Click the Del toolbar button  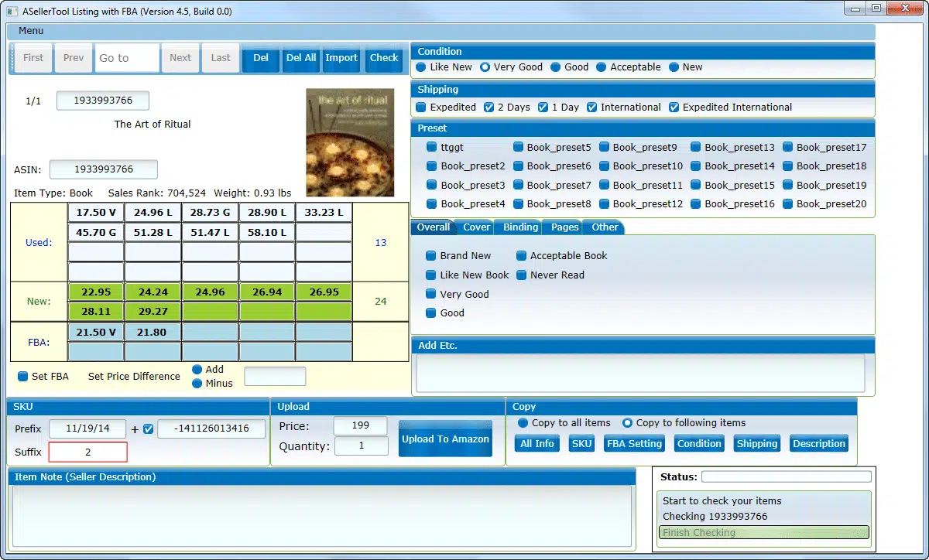pyautogui.click(x=261, y=58)
